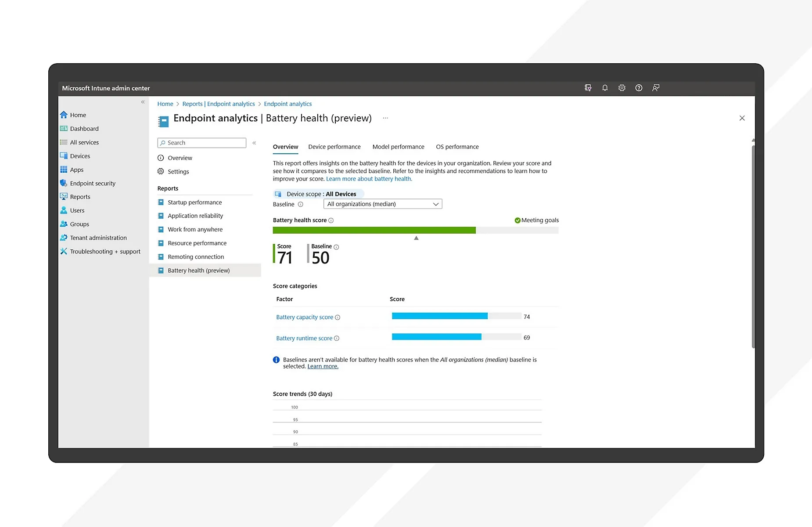
Task: Open the Battery capacity score link
Action: tap(305, 318)
